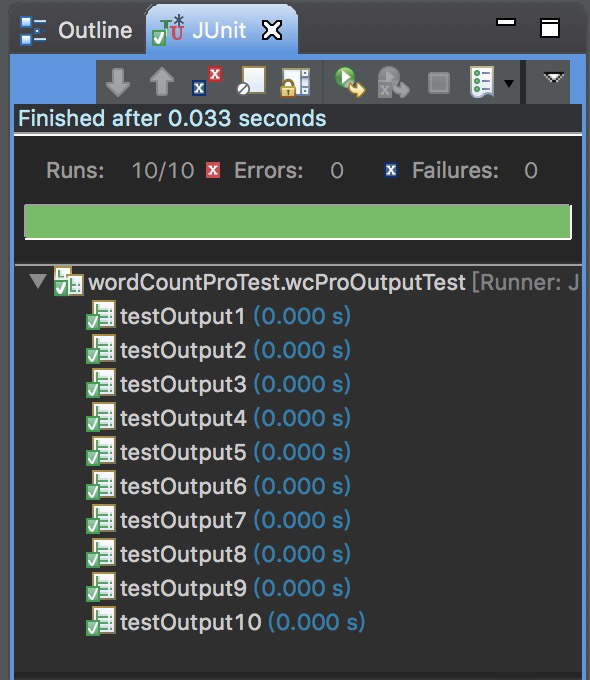The width and height of the screenshot is (590, 680).
Task: Select the wordCountProTest.wcProOutputTest tree row
Action: (298, 282)
